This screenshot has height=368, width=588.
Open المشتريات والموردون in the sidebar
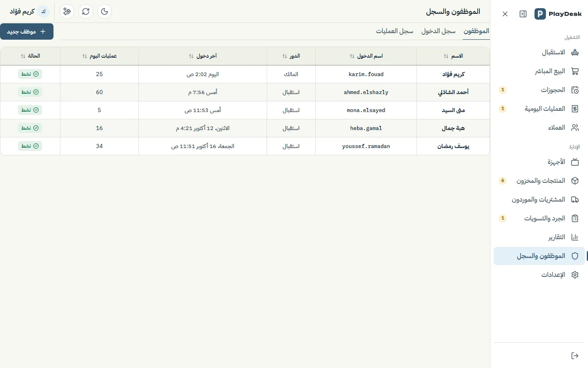539,200
